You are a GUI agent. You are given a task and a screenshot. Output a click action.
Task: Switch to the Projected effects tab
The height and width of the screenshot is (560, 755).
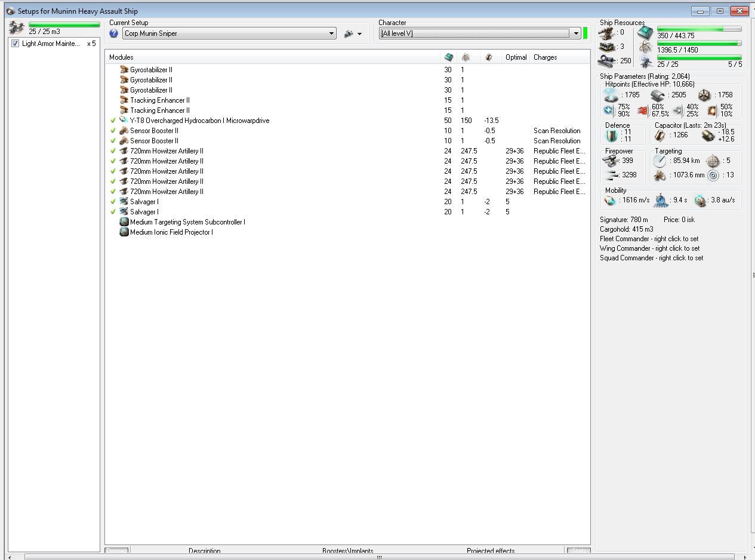(x=491, y=550)
